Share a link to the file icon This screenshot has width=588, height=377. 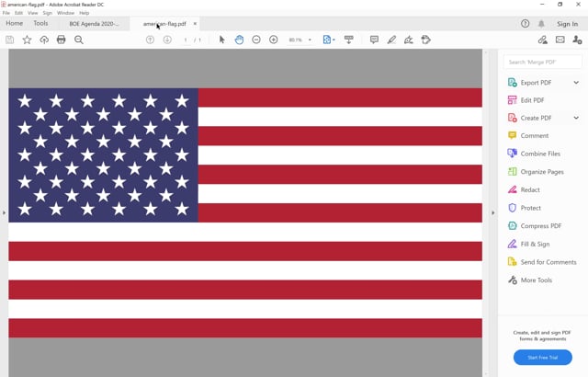[x=543, y=40]
